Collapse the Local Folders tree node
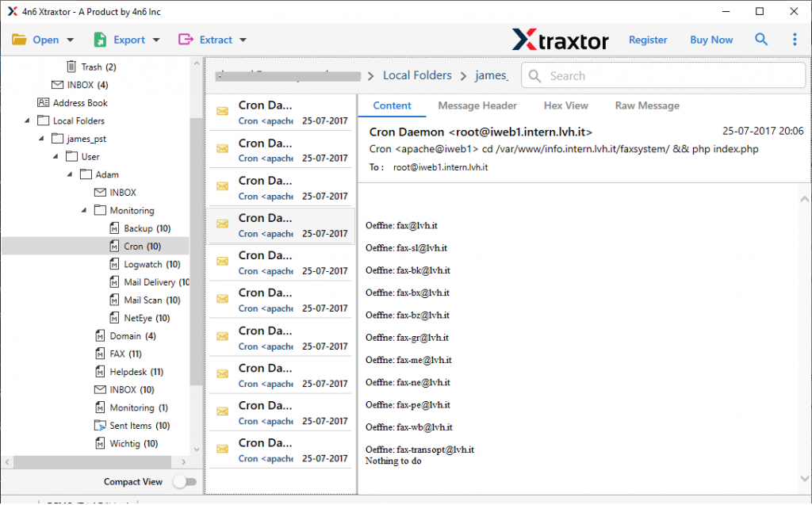812x505 pixels. point(26,121)
